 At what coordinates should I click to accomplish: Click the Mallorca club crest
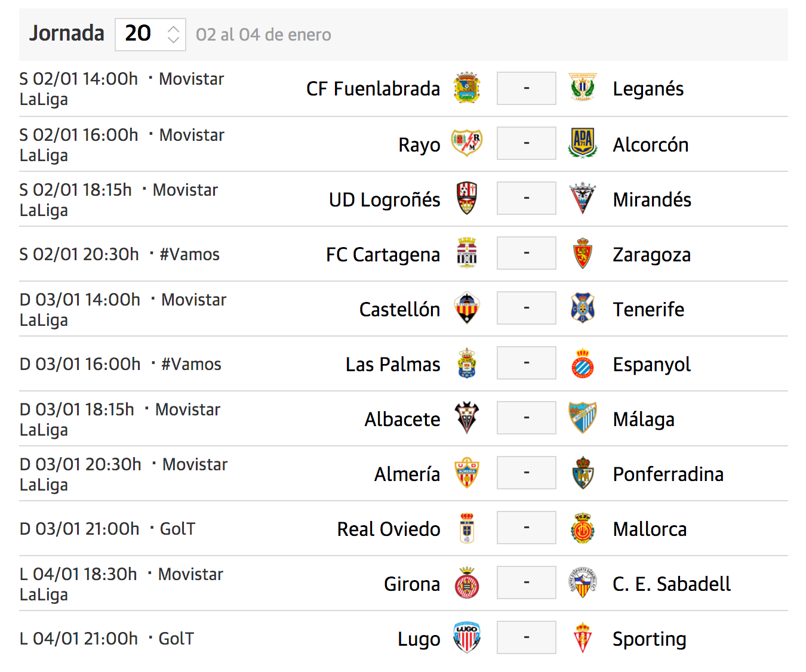583,528
